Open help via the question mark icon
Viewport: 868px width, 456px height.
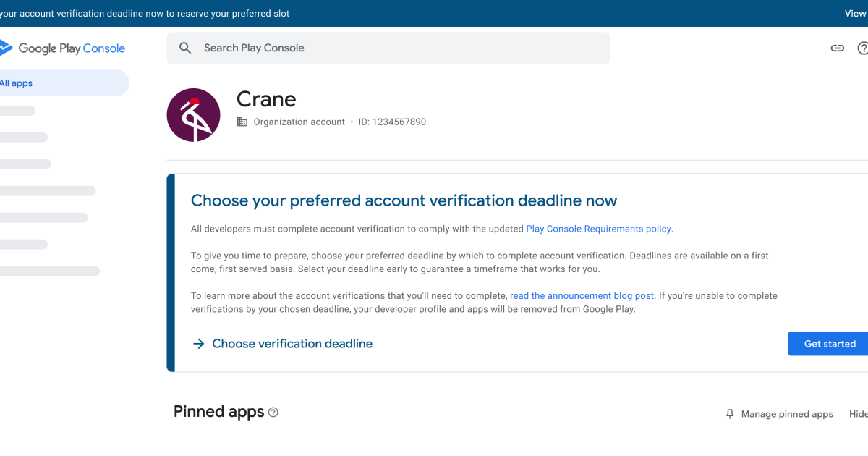click(x=862, y=48)
